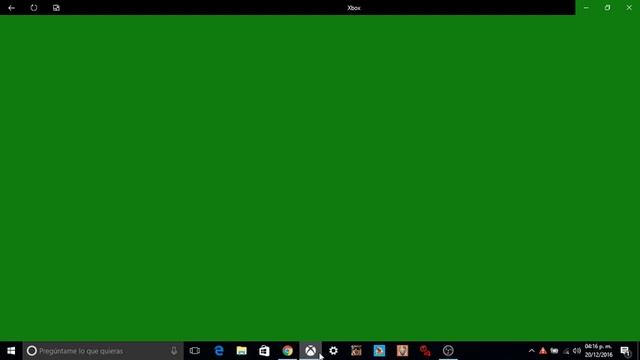The height and width of the screenshot is (360, 640).
Task: Open the Windows Start menu
Action: click(11, 351)
